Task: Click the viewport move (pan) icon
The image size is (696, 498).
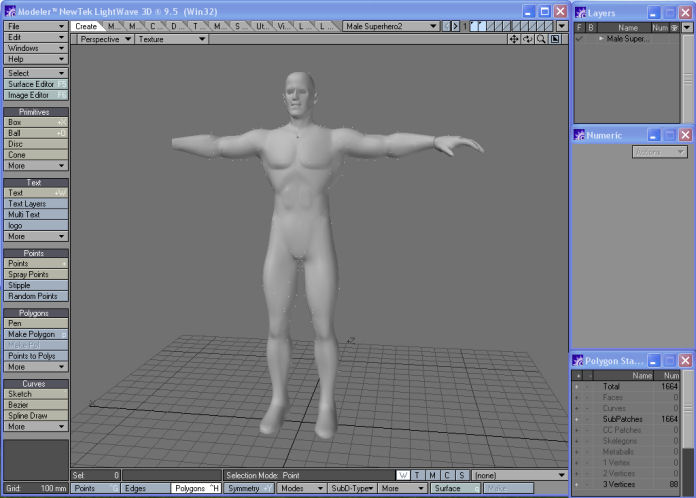Action: click(514, 39)
